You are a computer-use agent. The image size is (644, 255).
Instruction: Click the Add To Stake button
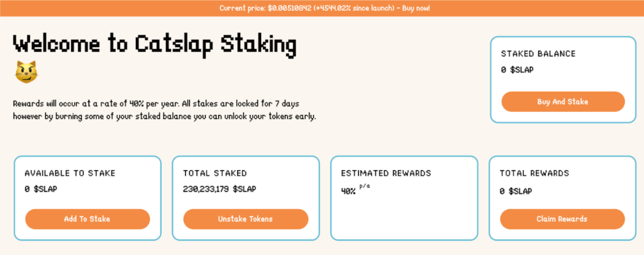click(87, 219)
